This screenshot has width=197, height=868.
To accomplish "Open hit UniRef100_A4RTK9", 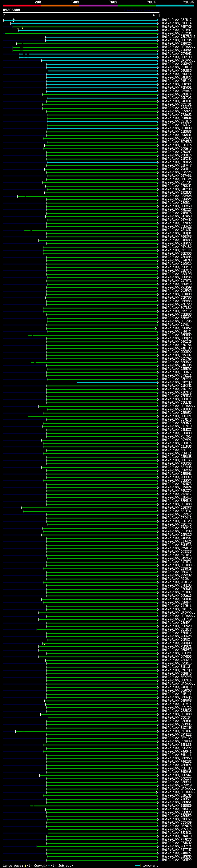I will tap(176, 26).
